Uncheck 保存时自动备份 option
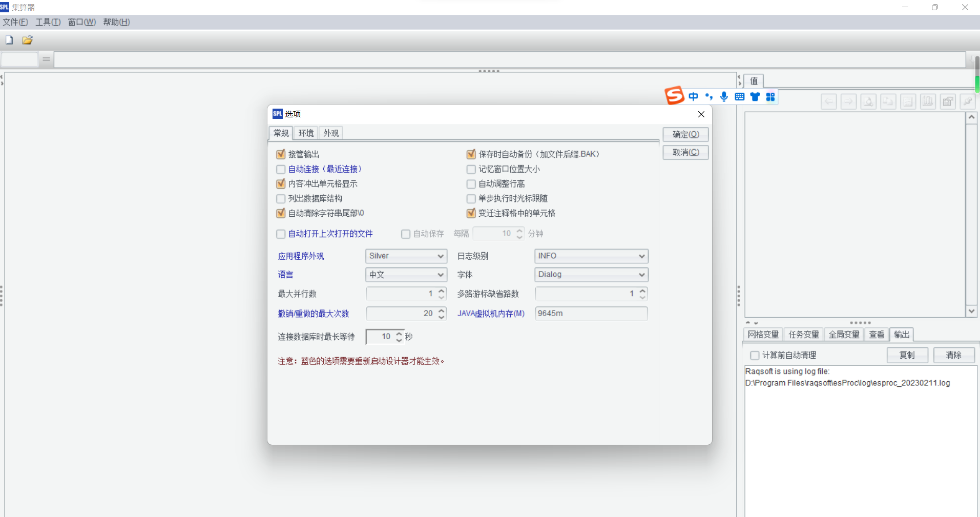The image size is (980, 517). click(471, 154)
